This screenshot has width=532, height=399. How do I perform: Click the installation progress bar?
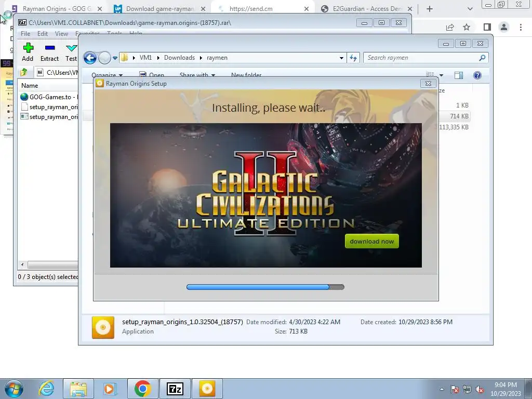(x=265, y=287)
